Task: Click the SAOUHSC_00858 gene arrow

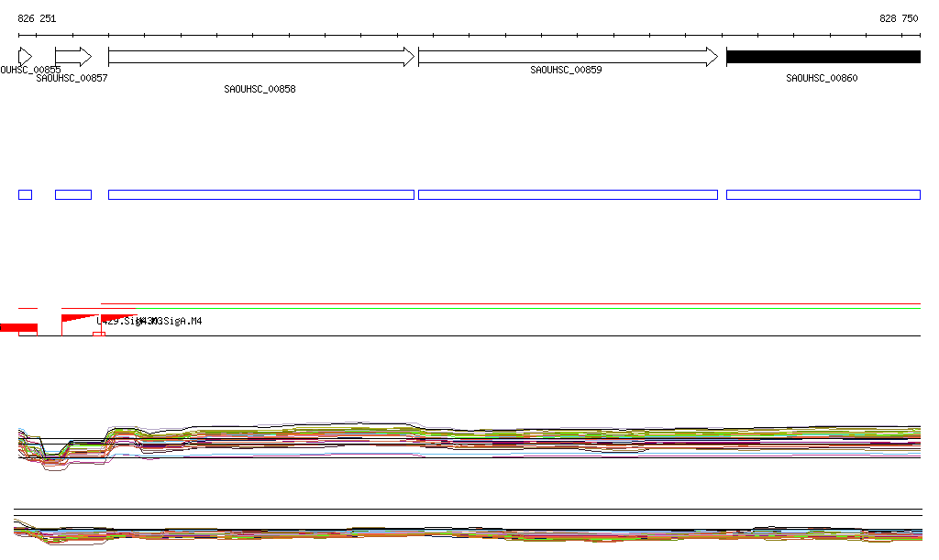Action: [x=260, y=57]
